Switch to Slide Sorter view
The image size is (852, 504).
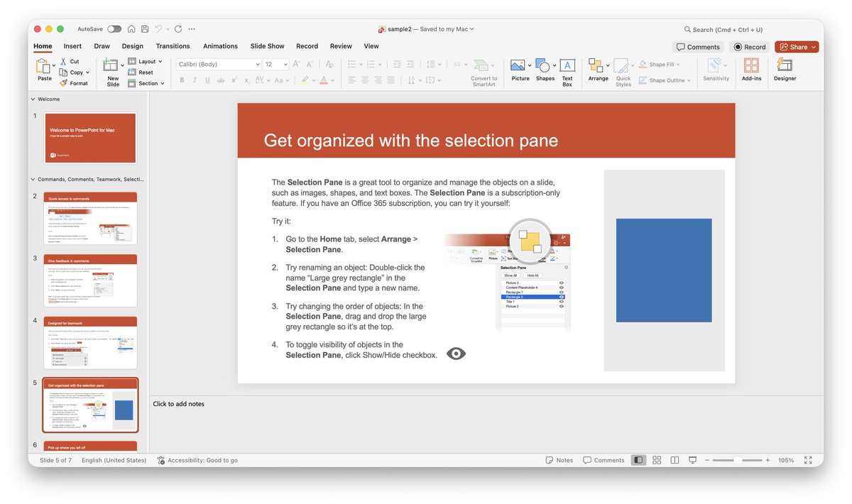tap(657, 460)
